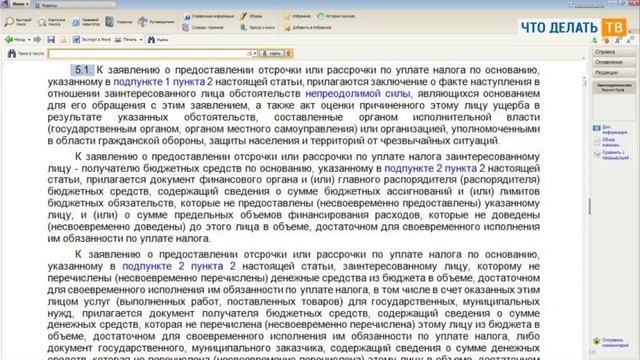Image resolution: width=640 pixels, height=360 pixels.
Task: Open Справочная информация
Action: [208, 16]
